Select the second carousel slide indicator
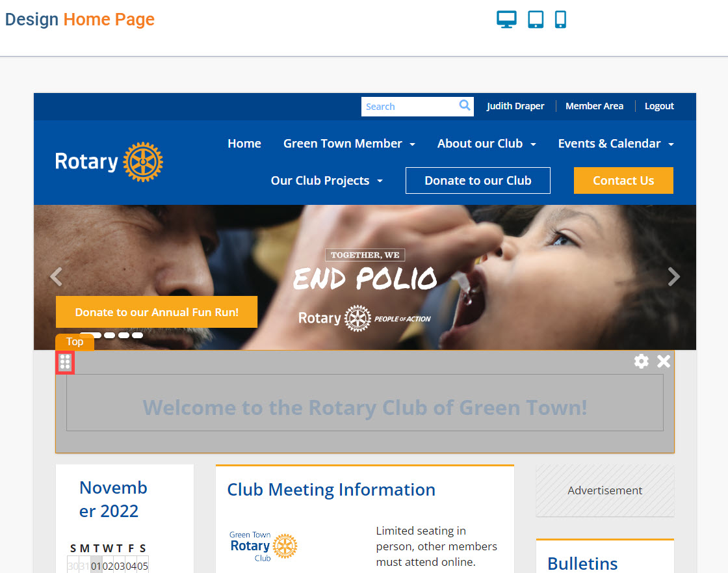The width and height of the screenshot is (728, 573). click(110, 335)
